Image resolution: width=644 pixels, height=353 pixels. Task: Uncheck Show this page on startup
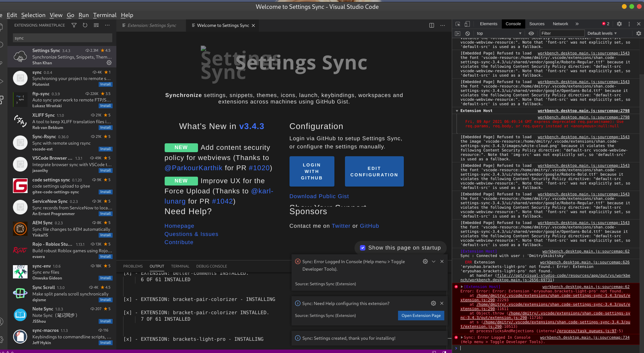coord(363,248)
